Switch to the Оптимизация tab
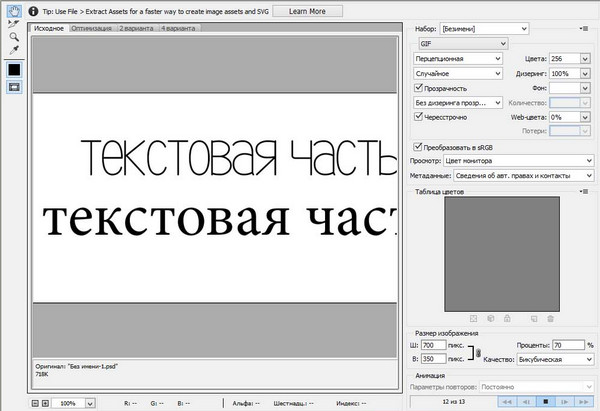Viewport: 600px width, 411px height. 91,27
